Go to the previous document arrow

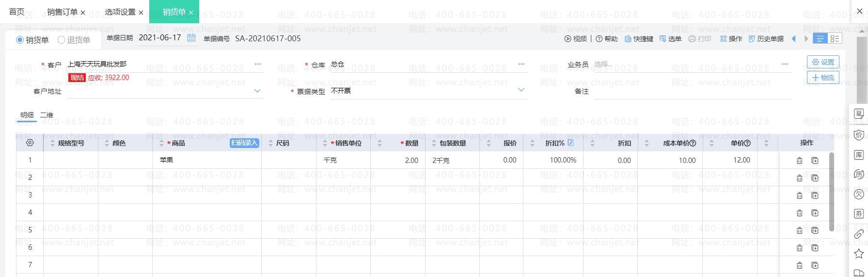pyautogui.click(x=793, y=39)
